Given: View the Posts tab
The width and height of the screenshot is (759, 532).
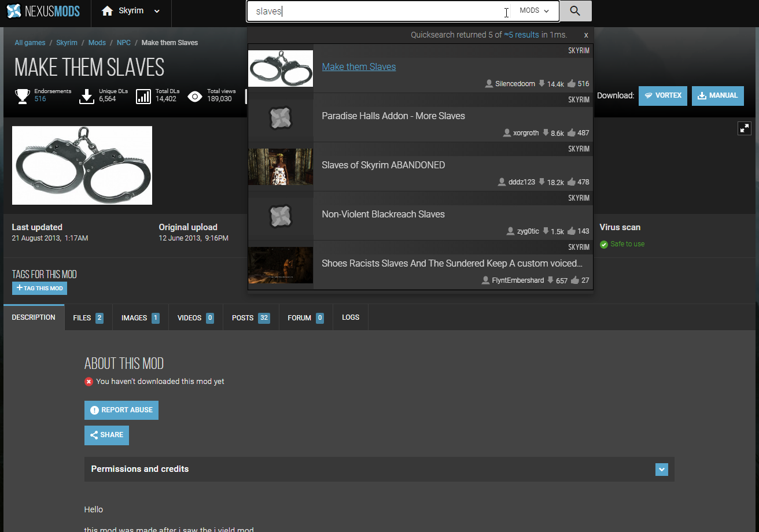Looking at the screenshot, I should point(251,317).
